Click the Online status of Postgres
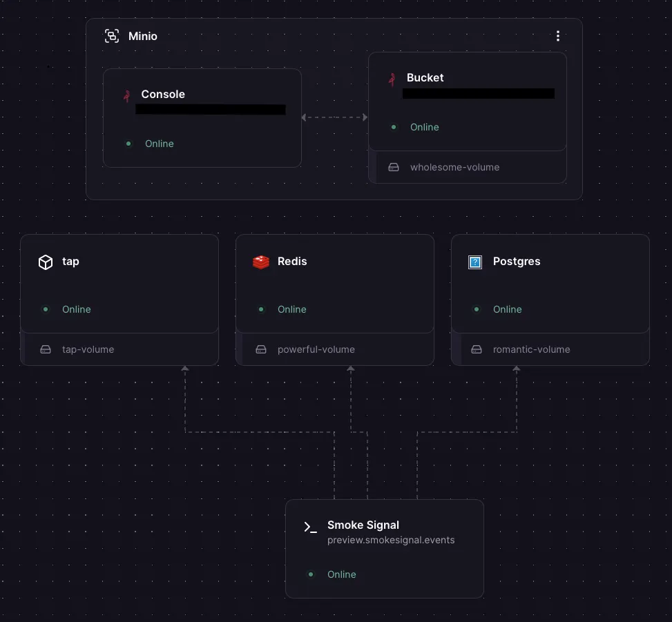The width and height of the screenshot is (672, 622). (507, 309)
